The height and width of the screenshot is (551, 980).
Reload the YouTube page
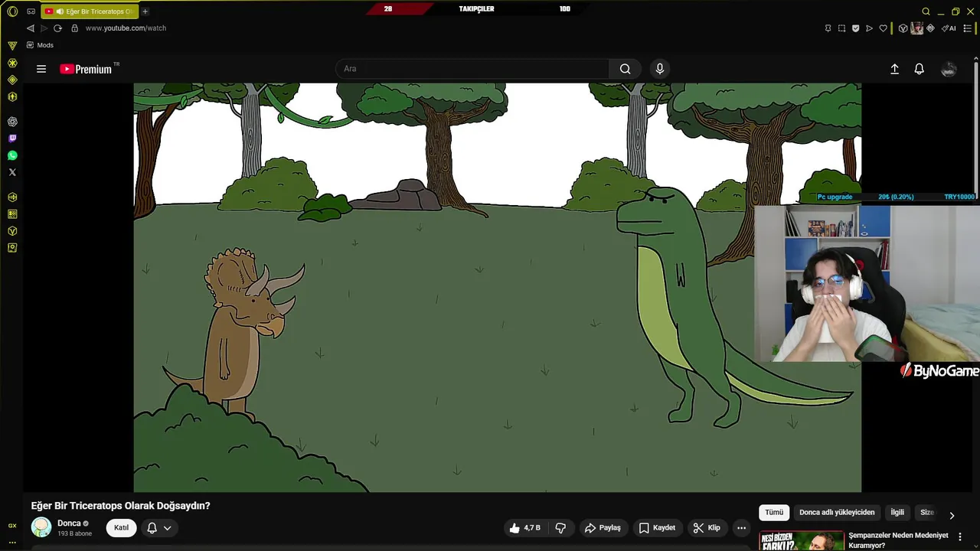tap(57, 28)
